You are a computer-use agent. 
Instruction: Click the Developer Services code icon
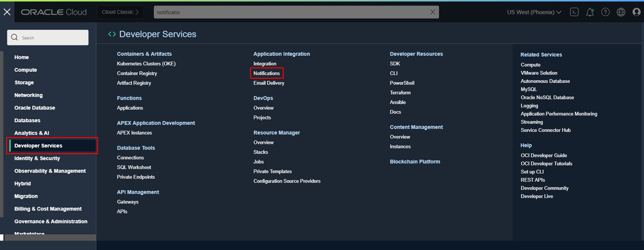coord(112,34)
